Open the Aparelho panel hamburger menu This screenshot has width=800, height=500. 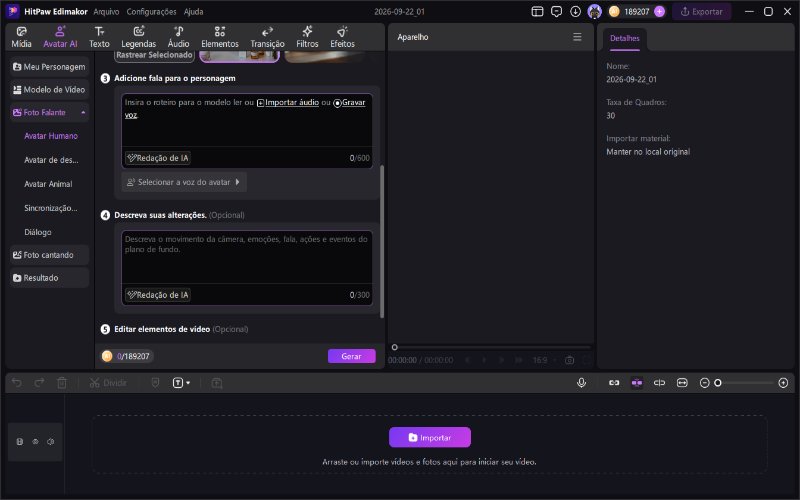tap(577, 37)
